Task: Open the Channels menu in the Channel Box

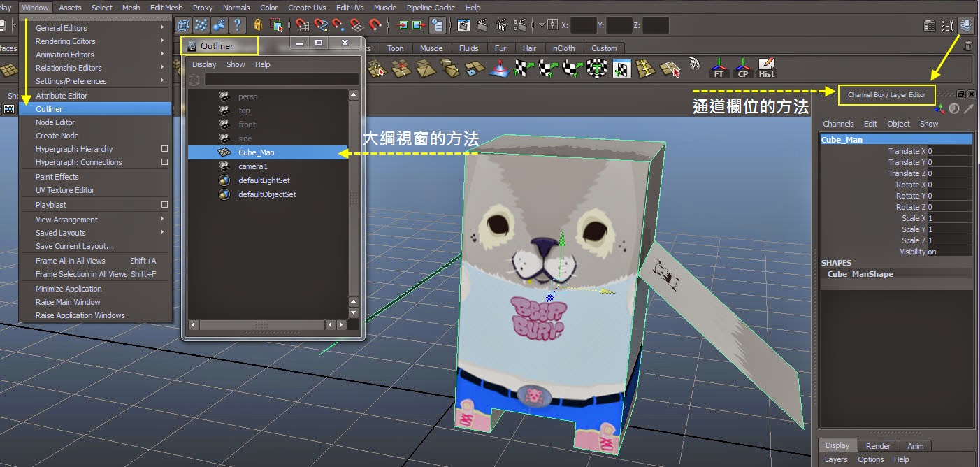Action: 839,124
